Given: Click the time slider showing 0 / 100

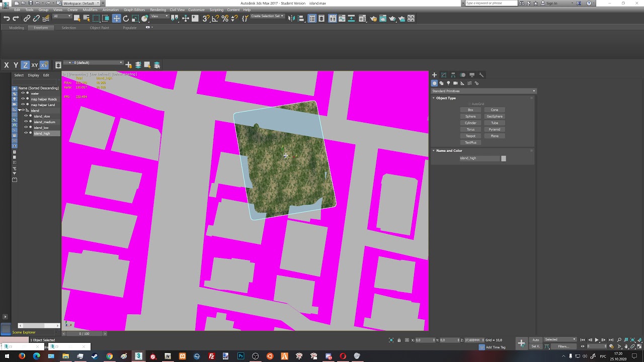Looking at the screenshot, I should [84, 333].
